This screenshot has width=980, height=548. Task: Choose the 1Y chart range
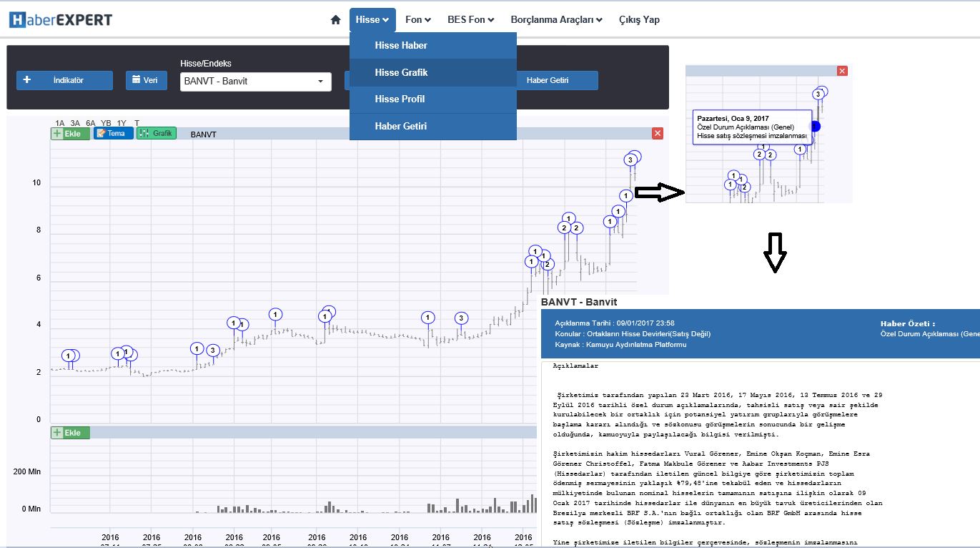pyautogui.click(x=122, y=123)
